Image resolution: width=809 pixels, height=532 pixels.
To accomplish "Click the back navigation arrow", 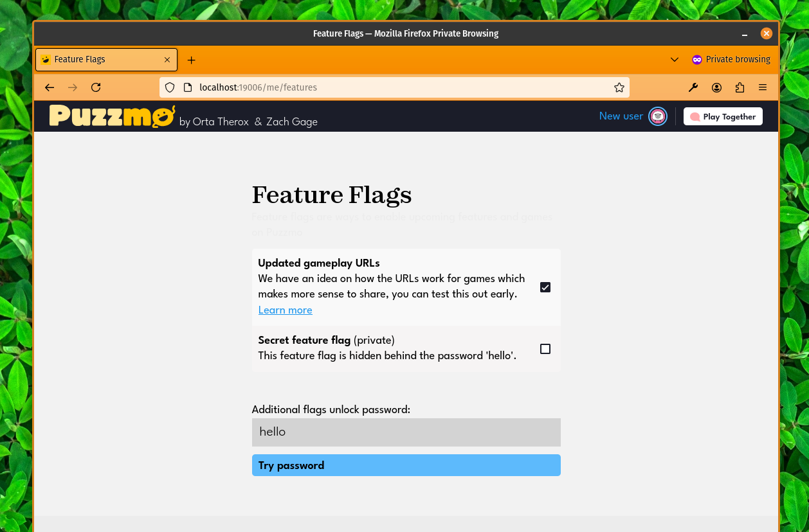I will coord(50,87).
